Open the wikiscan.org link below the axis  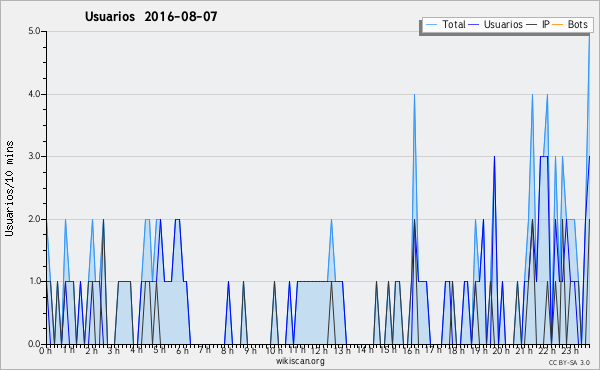[x=300, y=361]
